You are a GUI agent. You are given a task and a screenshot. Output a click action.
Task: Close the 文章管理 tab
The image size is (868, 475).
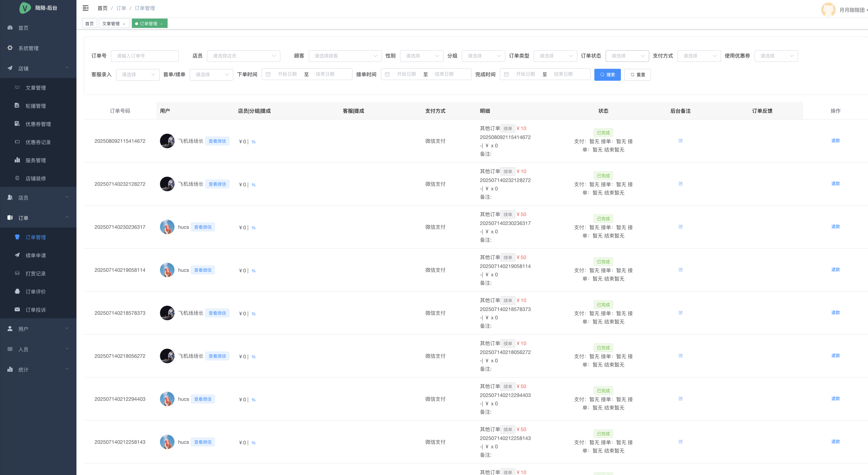coord(124,24)
